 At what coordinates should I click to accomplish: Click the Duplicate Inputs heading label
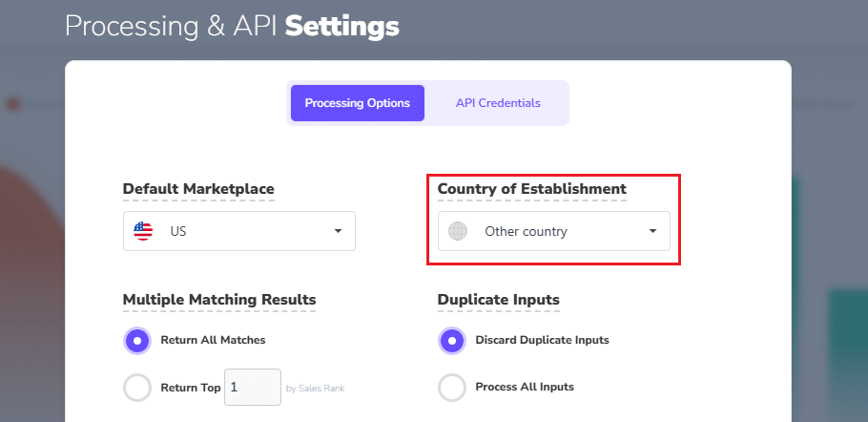[499, 300]
